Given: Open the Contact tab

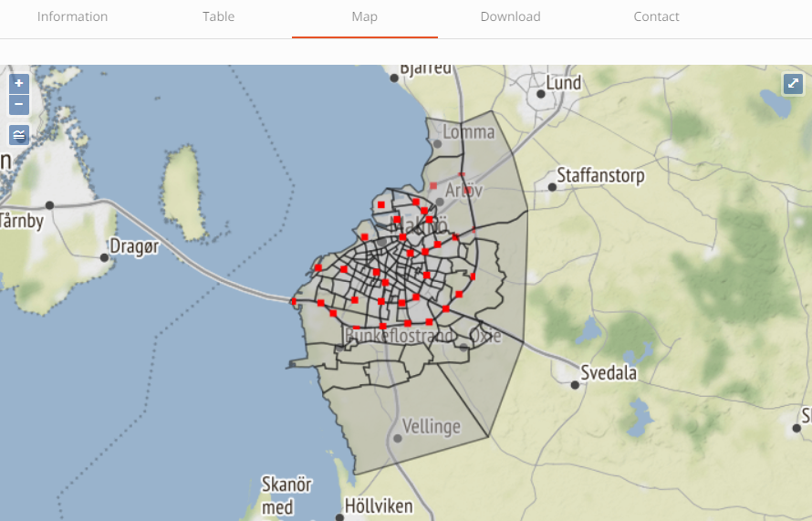Looking at the screenshot, I should [x=657, y=16].
